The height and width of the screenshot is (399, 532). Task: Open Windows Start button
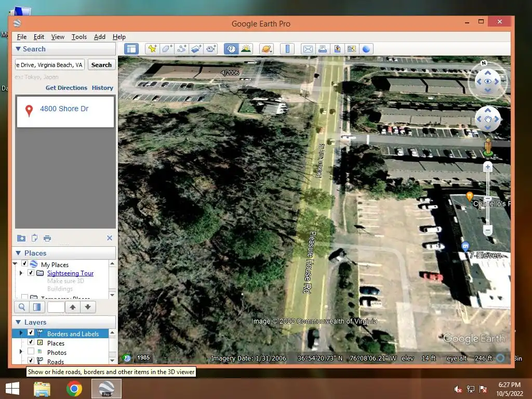[12, 388]
